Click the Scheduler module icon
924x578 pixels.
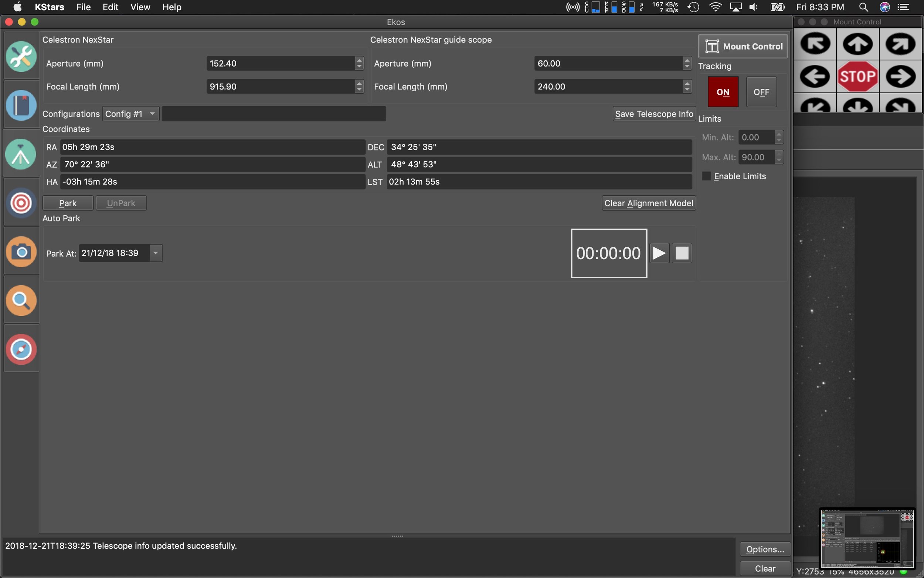click(21, 105)
